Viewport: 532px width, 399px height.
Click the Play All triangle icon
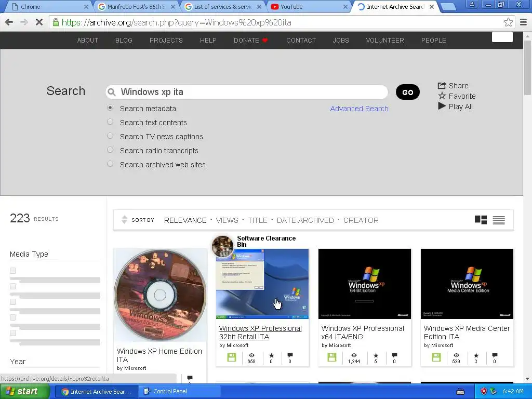tap(442, 106)
